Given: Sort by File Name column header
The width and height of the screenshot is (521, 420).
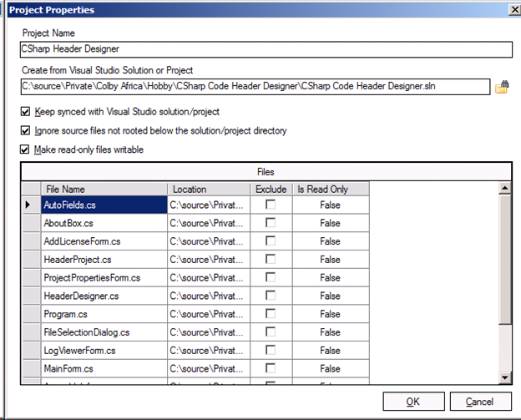Looking at the screenshot, I should [104, 189].
